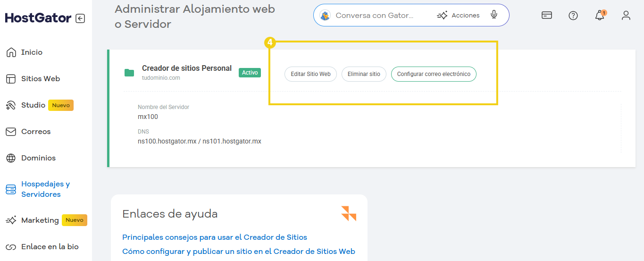This screenshot has width=644, height=261.
Task: Click the tudominio.com domain text
Action: (x=161, y=78)
